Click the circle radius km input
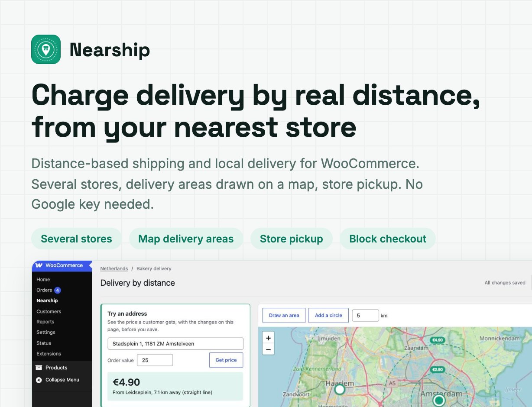 365,315
